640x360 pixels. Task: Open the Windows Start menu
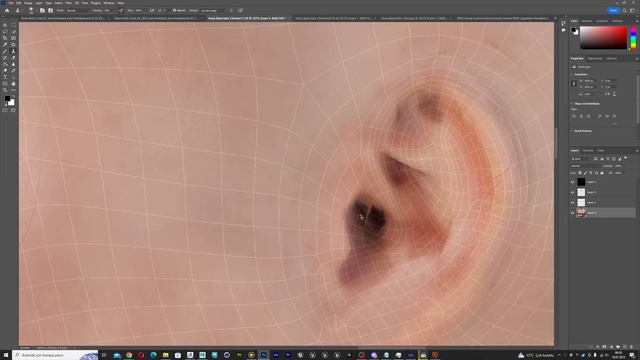(6, 355)
